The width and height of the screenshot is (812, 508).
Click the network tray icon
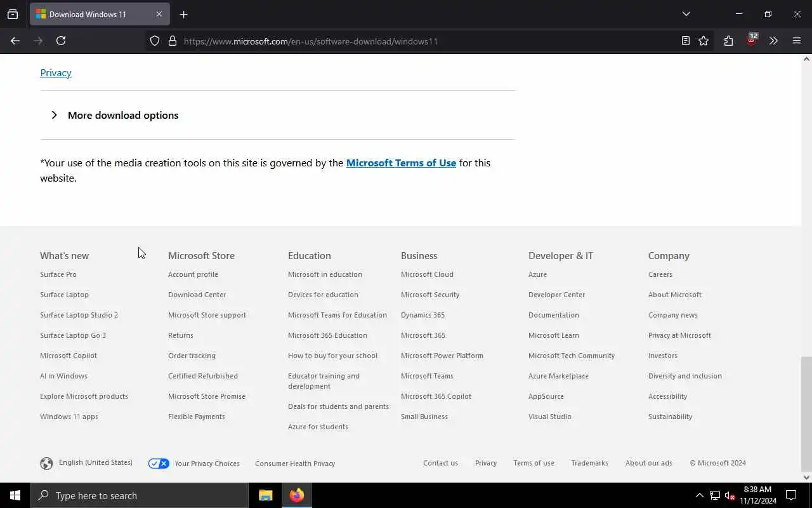pos(714,495)
